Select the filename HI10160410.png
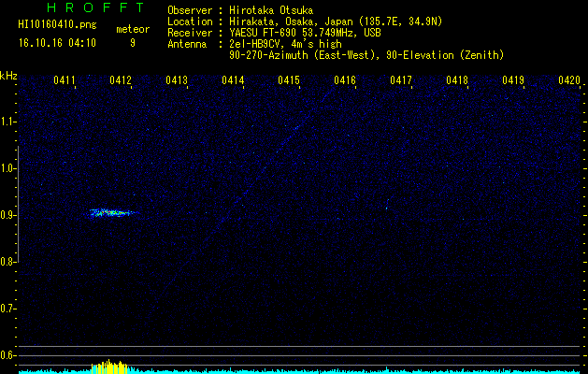 pos(57,25)
